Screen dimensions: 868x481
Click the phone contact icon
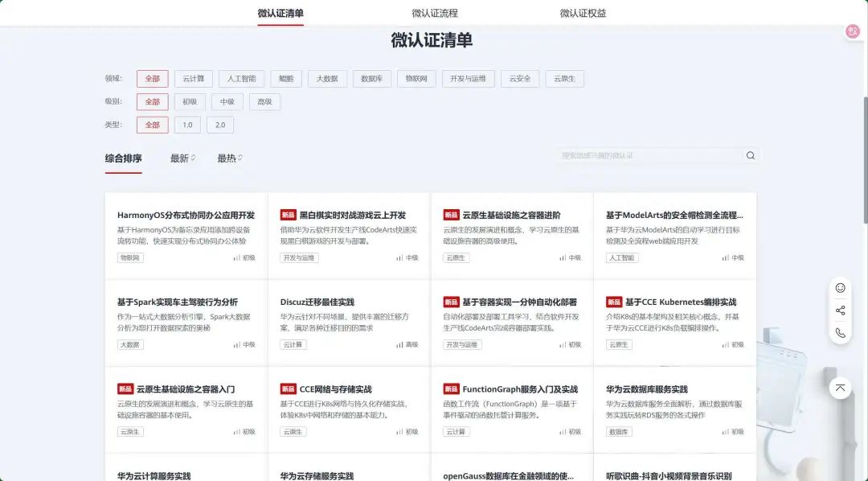[841, 333]
